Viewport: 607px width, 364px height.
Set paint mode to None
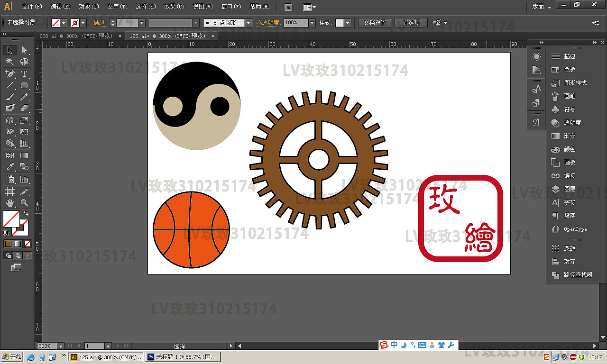click(27, 244)
